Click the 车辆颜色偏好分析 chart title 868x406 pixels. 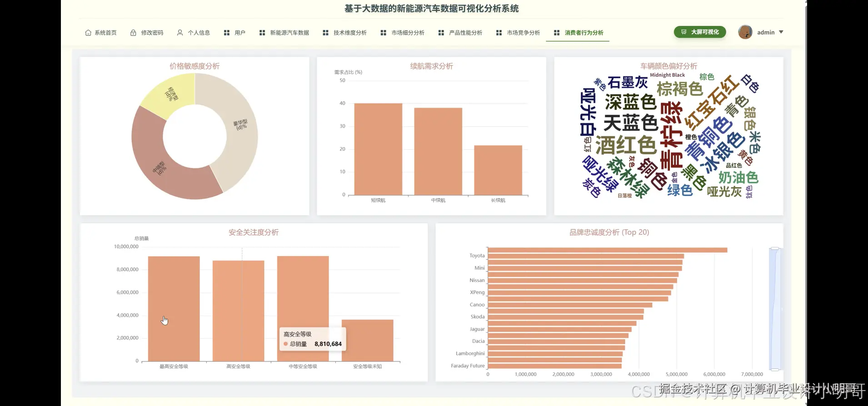(x=668, y=66)
